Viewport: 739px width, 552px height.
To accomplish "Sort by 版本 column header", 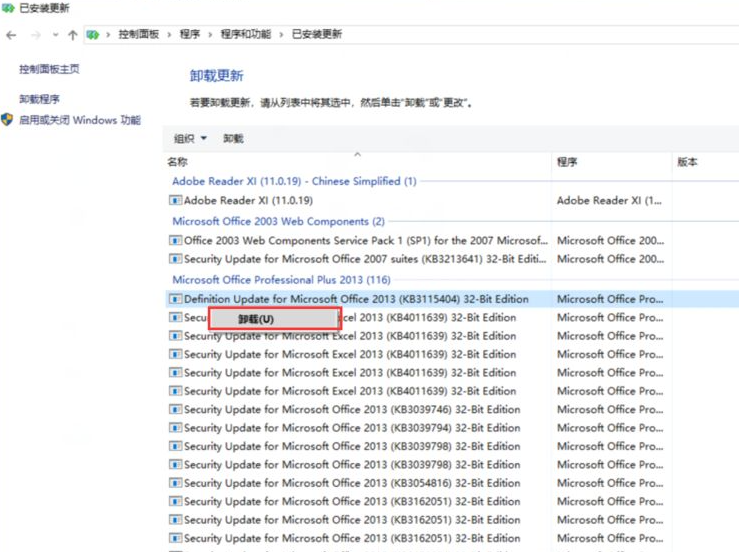I will click(x=687, y=162).
